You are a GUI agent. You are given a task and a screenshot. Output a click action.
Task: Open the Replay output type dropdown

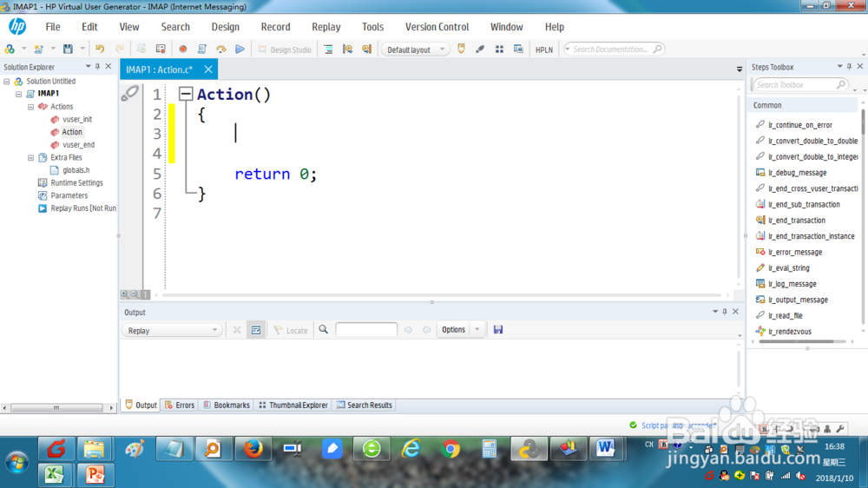(x=172, y=331)
